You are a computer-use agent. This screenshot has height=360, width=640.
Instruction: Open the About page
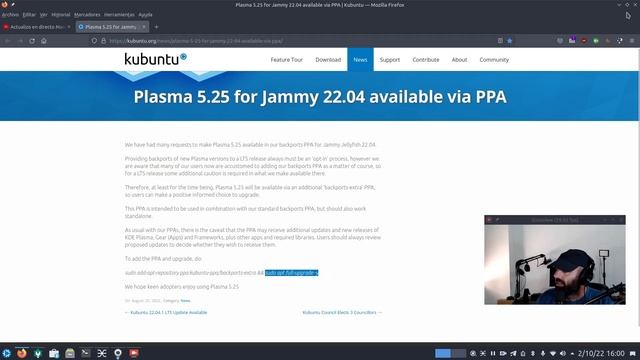point(459,60)
